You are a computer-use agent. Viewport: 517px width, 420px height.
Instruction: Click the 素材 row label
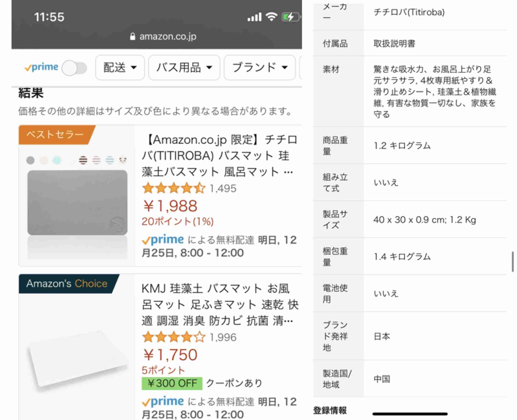click(331, 69)
